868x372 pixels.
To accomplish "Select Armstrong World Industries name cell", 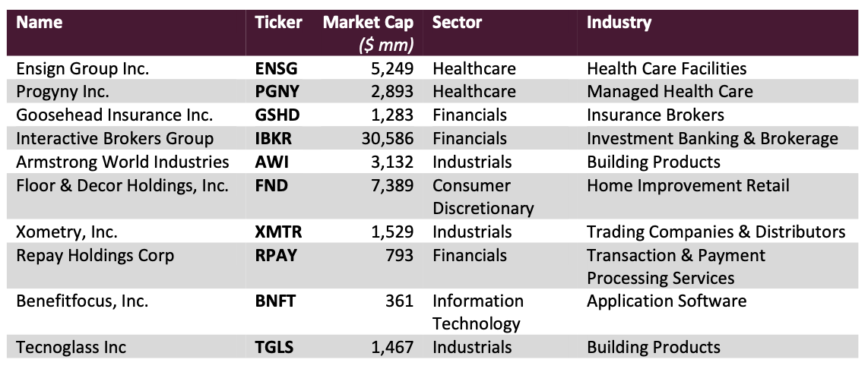I will [122, 162].
